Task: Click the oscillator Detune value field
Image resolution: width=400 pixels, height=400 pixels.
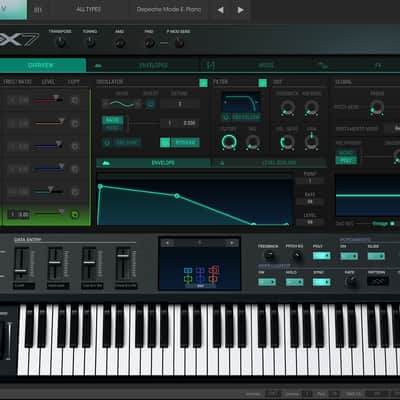Action: coord(180,104)
